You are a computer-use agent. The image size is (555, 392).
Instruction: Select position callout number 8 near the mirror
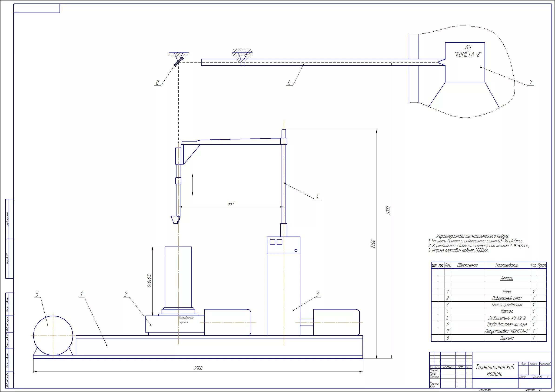(x=157, y=82)
